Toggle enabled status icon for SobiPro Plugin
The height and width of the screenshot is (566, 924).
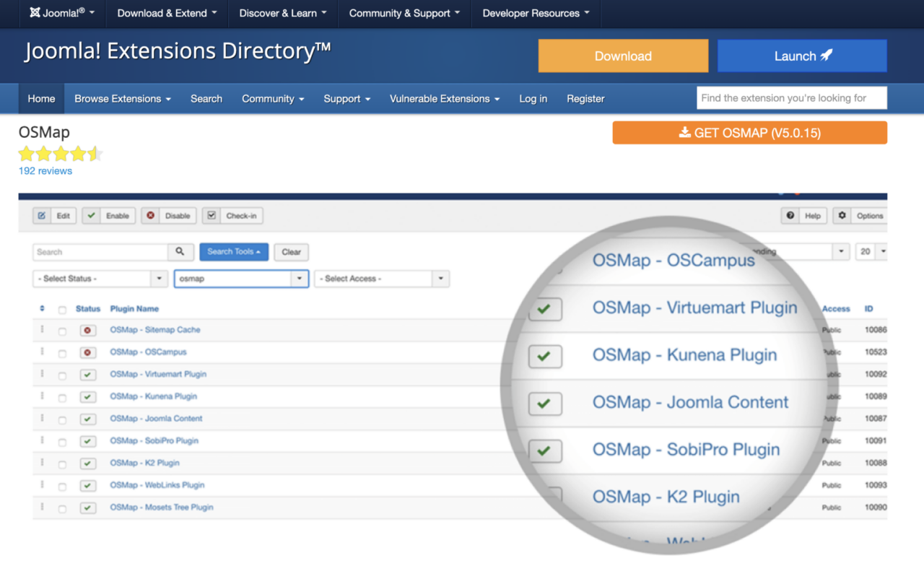pyautogui.click(x=88, y=442)
